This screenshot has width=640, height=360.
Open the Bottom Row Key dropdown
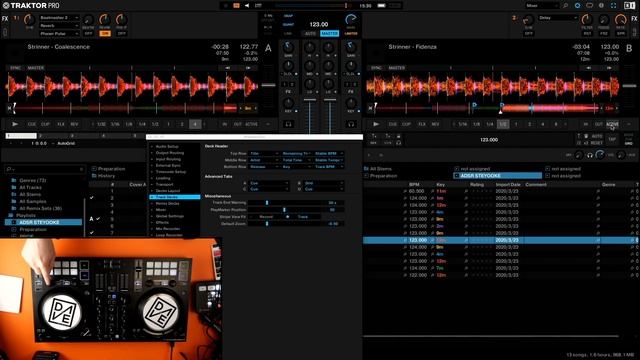296,167
